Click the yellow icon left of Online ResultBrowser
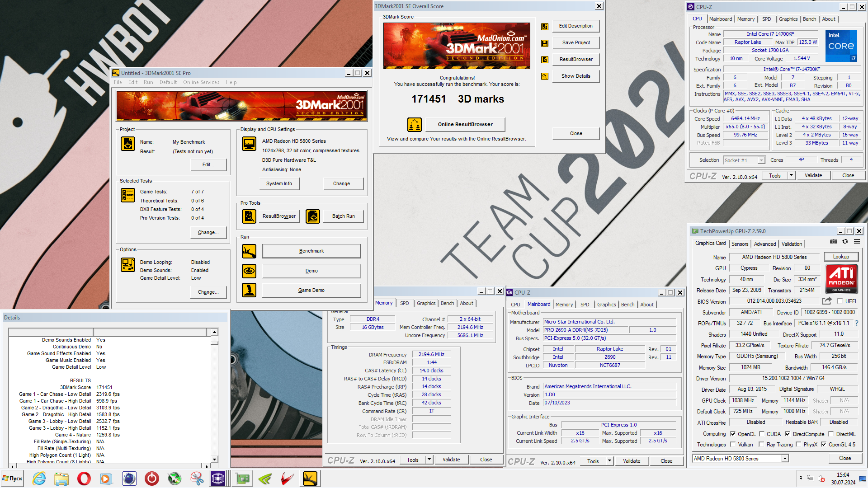 pyautogui.click(x=415, y=124)
